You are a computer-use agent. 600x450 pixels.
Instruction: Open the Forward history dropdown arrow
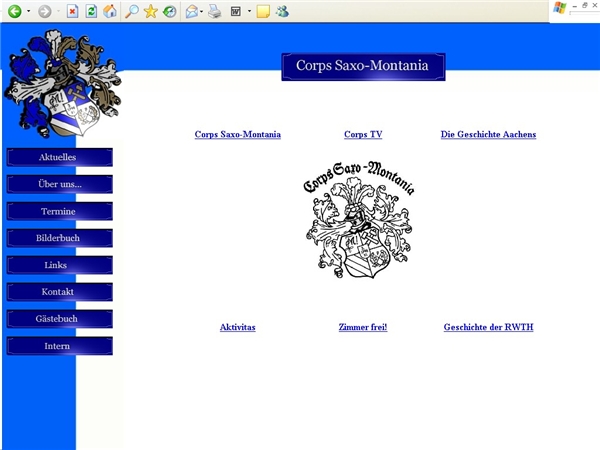tap(59, 11)
